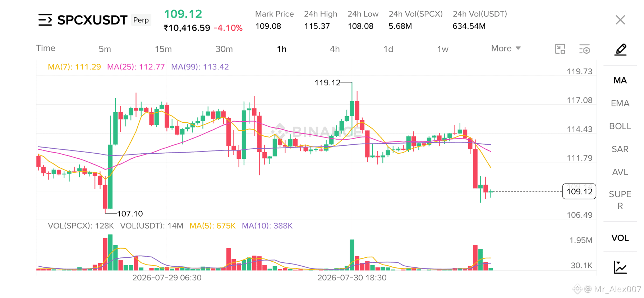The image size is (644, 298).
Task: Toggle the MA indicator
Action: pyautogui.click(x=620, y=80)
